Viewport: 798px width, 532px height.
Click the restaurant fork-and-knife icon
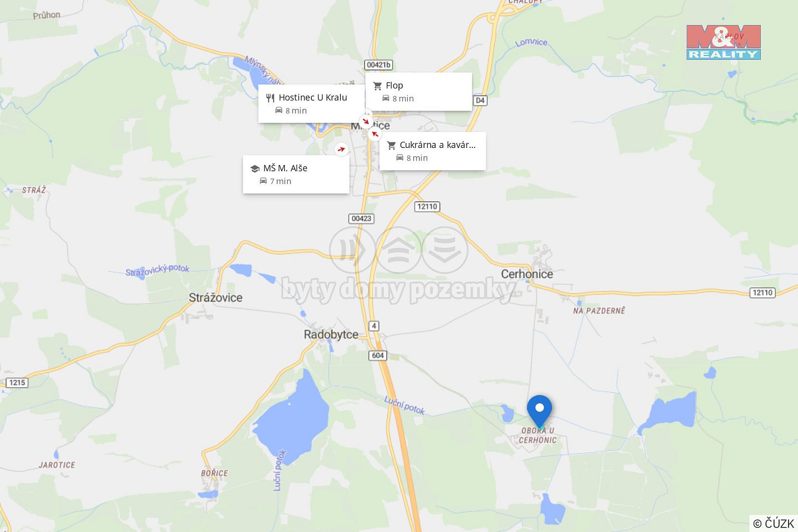pos(270,98)
